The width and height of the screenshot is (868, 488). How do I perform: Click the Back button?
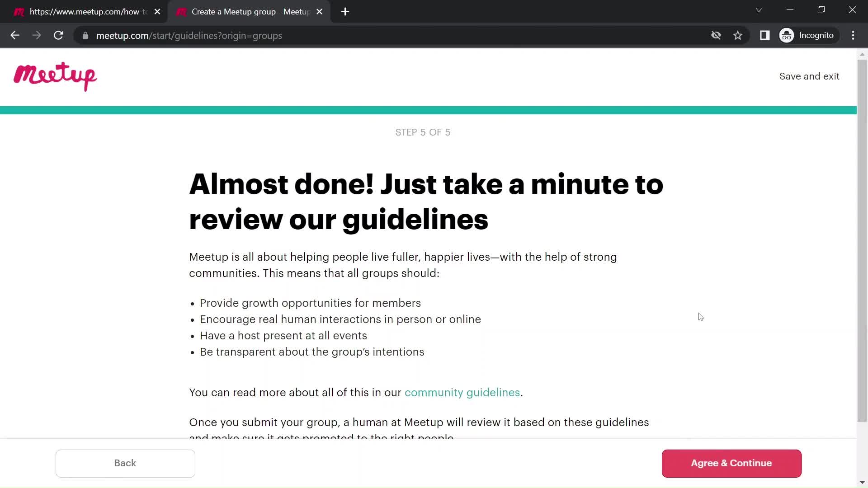pyautogui.click(x=125, y=464)
